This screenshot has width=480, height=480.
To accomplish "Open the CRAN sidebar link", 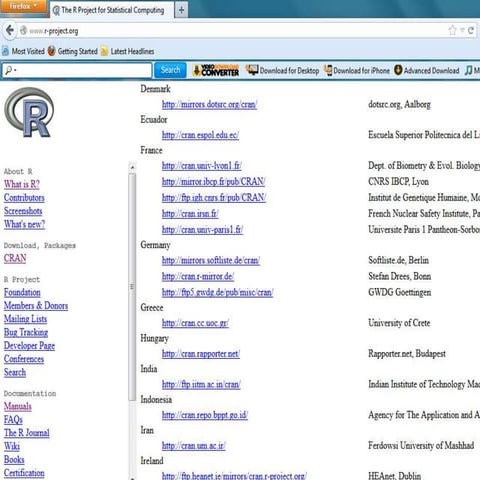I will coord(15,258).
